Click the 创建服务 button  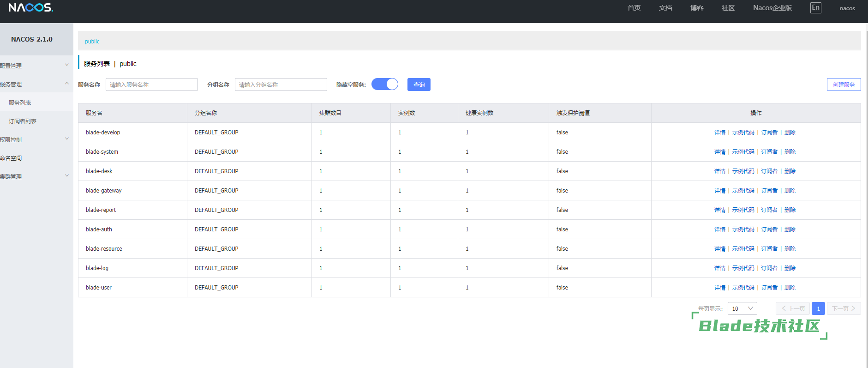pyautogui.click(x=844, y=84)
